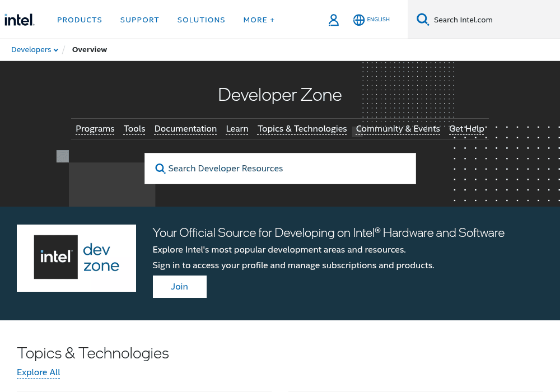Open the ENGLISH language selector
This screenshot has width=560, height=392.
point(378,20)
